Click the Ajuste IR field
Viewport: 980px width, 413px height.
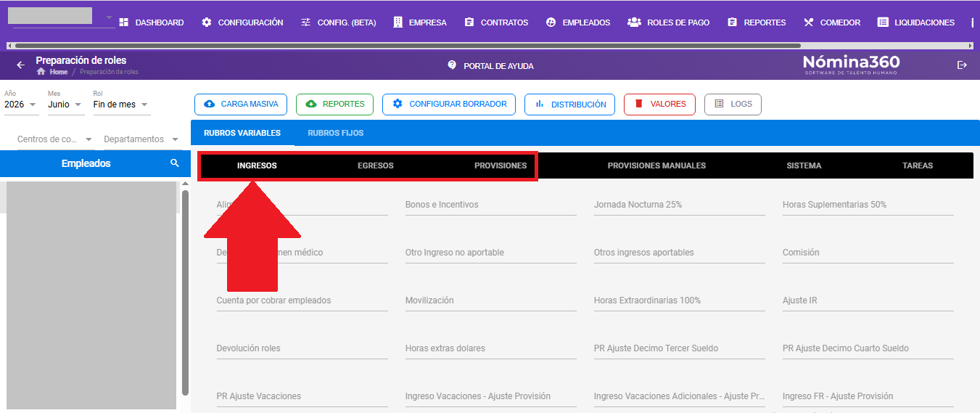[868, 300]
